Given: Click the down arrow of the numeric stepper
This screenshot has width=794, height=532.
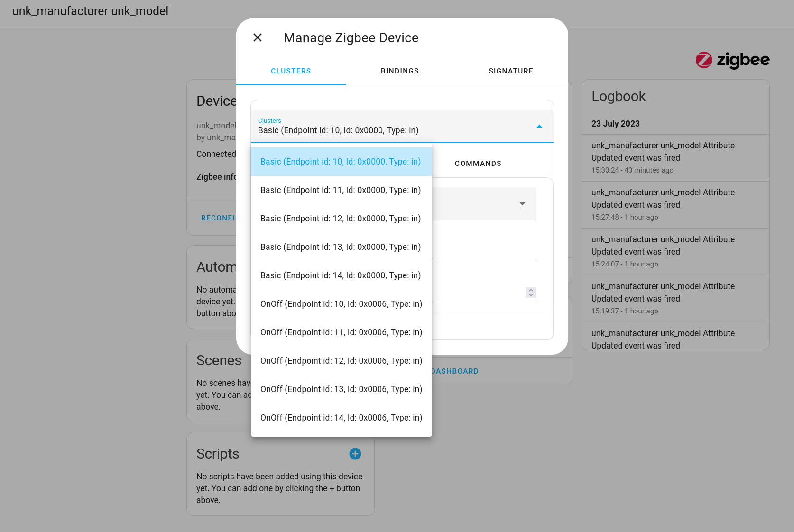Looking at the screenshot, I should click(530, 295).
